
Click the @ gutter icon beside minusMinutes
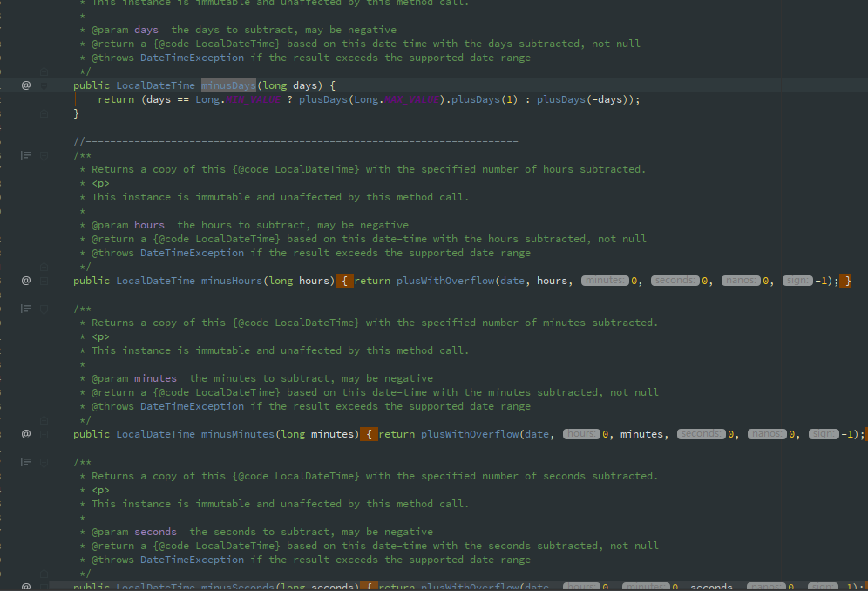point(26,434)
